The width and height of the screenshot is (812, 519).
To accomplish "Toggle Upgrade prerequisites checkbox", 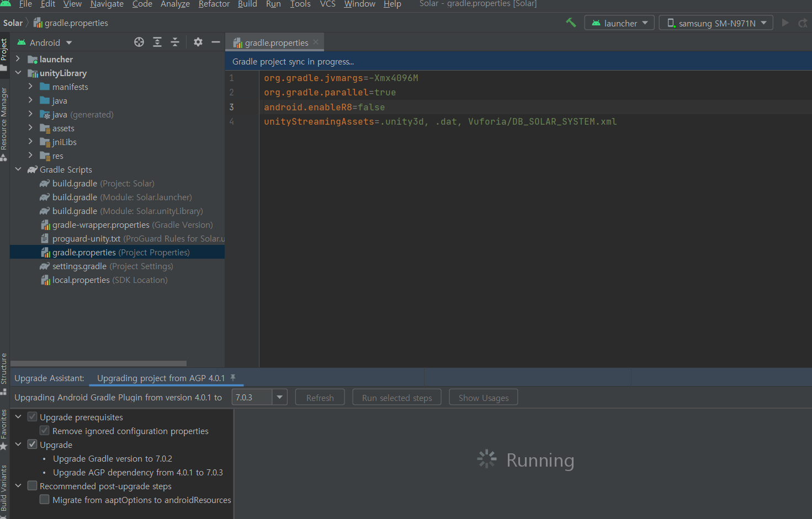I will coord(33,416).
